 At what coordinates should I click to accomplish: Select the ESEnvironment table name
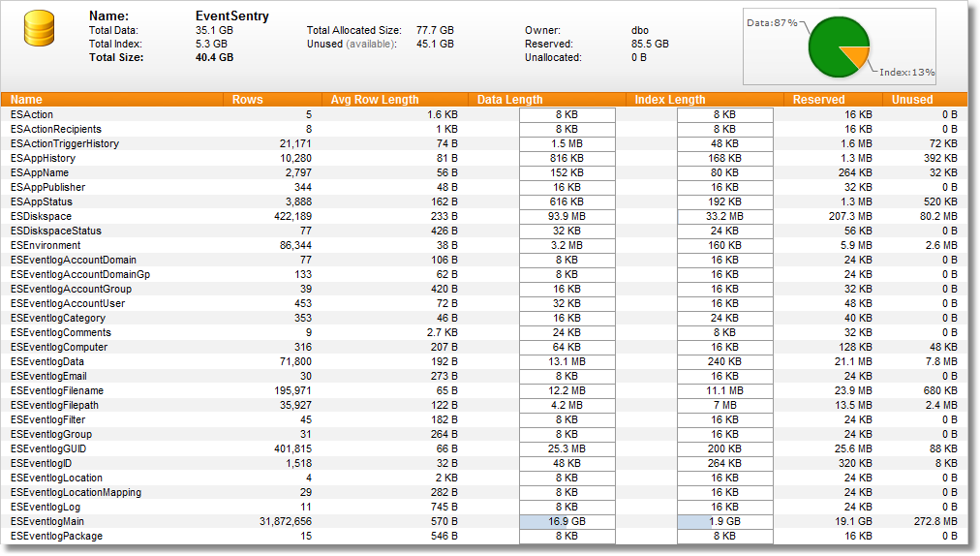pos(45,245)
